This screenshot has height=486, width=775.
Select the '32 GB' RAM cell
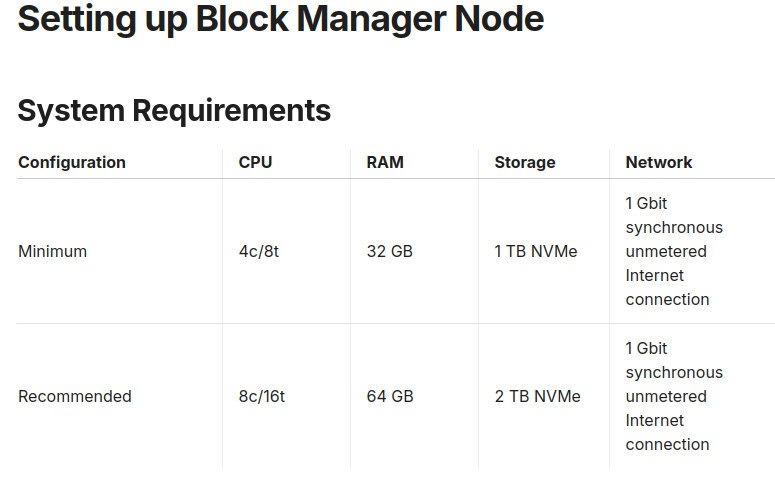coord(389,251)
